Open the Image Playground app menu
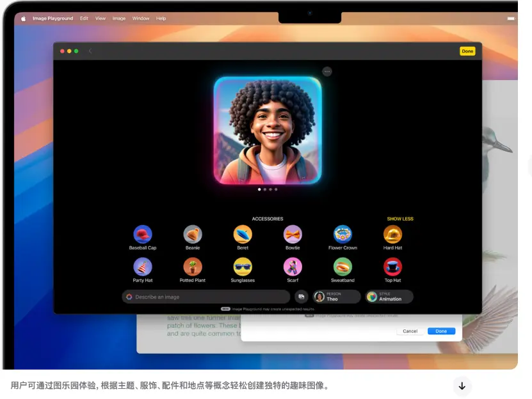Image resolution: width=532 pixels, height=399 pixels. tap(52, 19)
